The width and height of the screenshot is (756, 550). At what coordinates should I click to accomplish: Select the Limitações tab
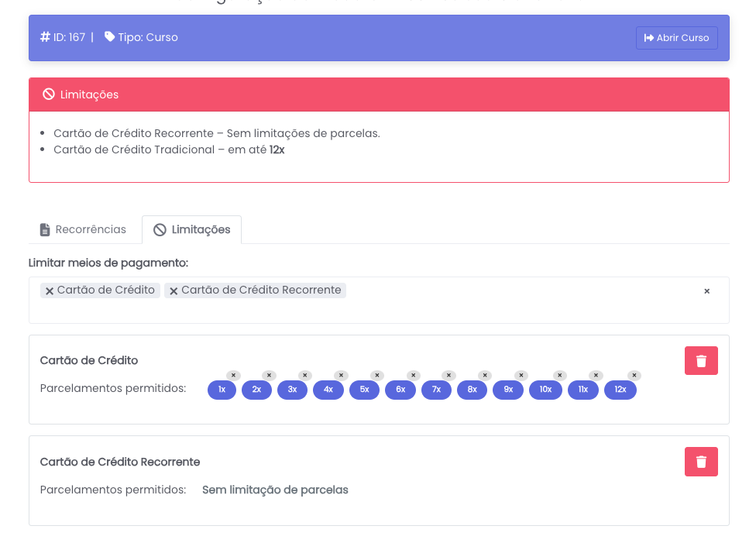(191, 230)
